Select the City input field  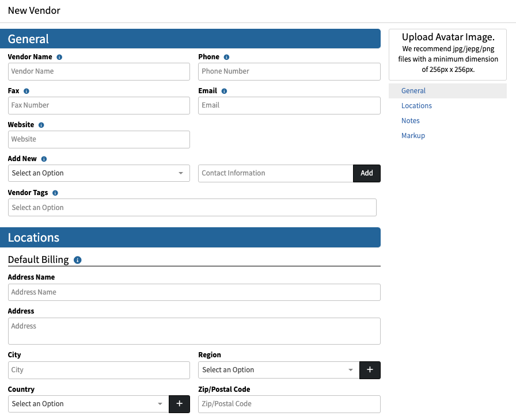pos(98,370)
